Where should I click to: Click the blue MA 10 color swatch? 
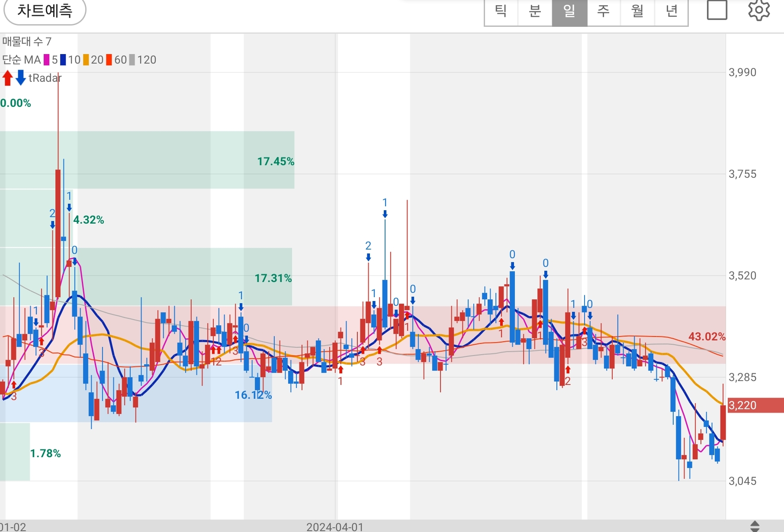pyautogui.click(x=63, y=60)
